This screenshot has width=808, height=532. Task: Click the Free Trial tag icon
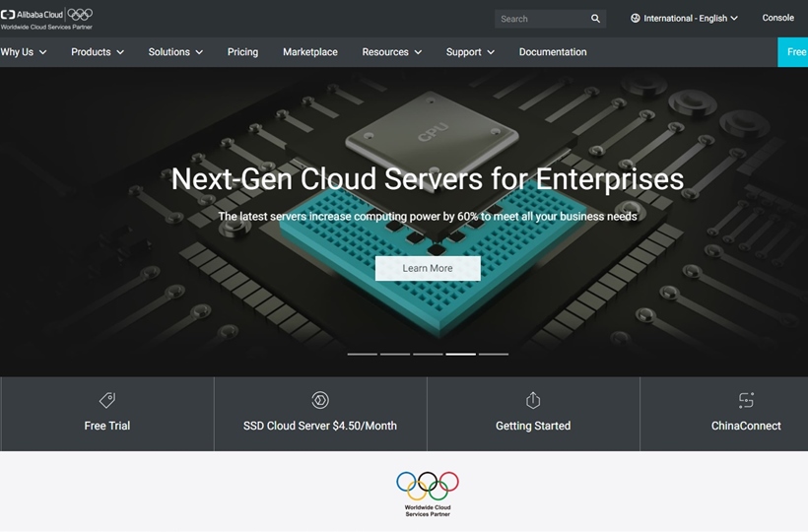coord(107,400)
